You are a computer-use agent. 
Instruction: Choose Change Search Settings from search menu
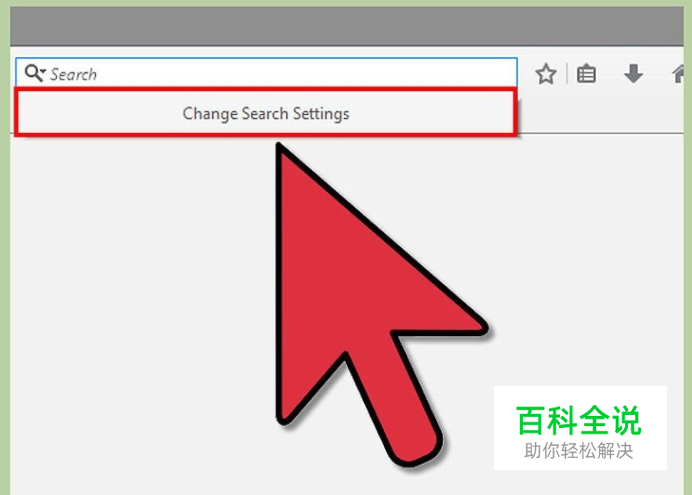(x=266, y=113)
